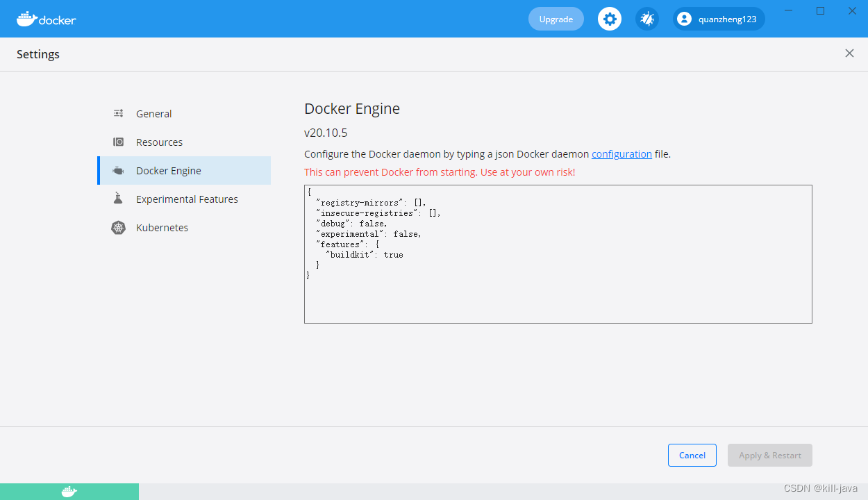
Task: Click the "buildkit": true line
Action: [364, 255]
